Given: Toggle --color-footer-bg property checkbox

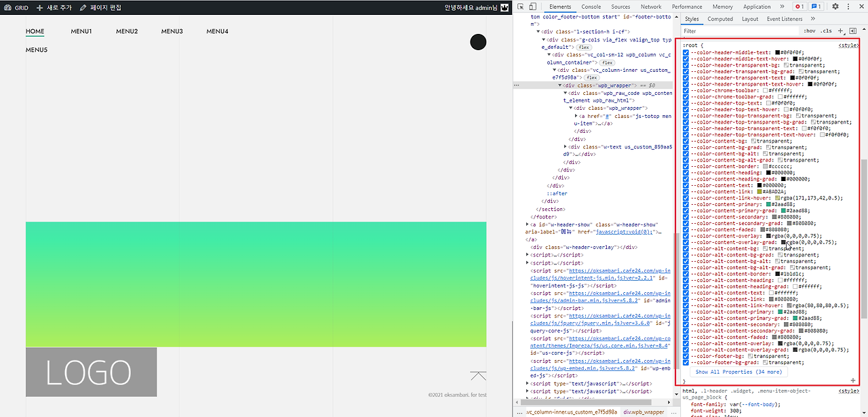Looking at the screenshot, I should click(686, 356).
